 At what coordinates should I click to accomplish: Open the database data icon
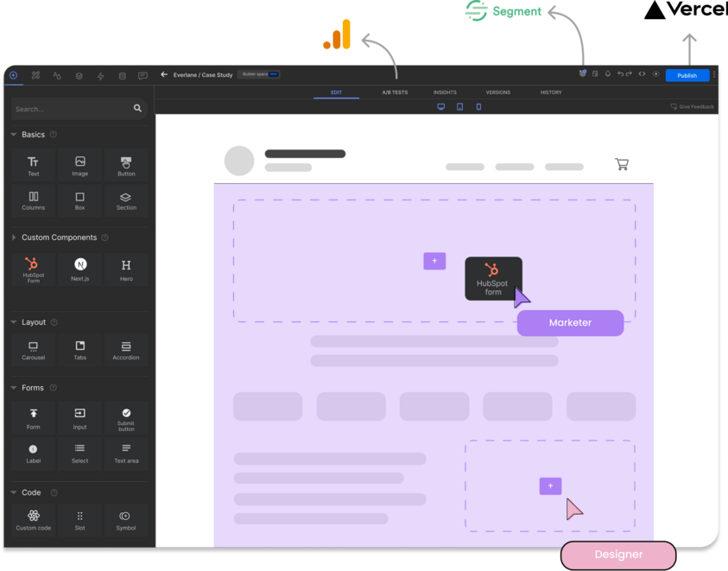(122, 76)
